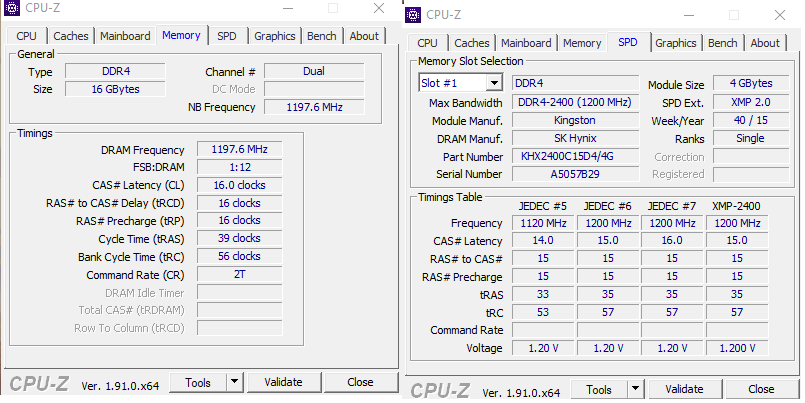Image resolution: width=805 pixels, height=403 pixels.
Task: Click the tRCD 16 clocks value
Action: [x=240, y=203]
